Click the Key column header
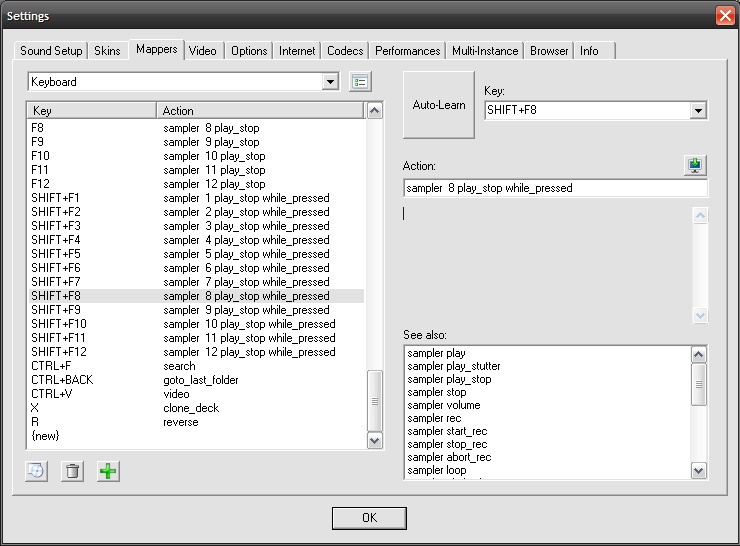740x546 pixels. click(90, 111)
